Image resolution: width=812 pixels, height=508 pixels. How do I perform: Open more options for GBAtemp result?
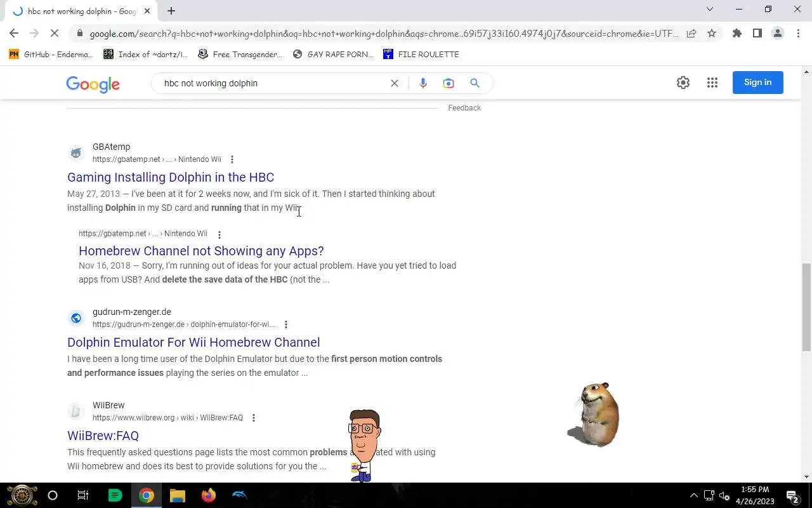[232, 159]
